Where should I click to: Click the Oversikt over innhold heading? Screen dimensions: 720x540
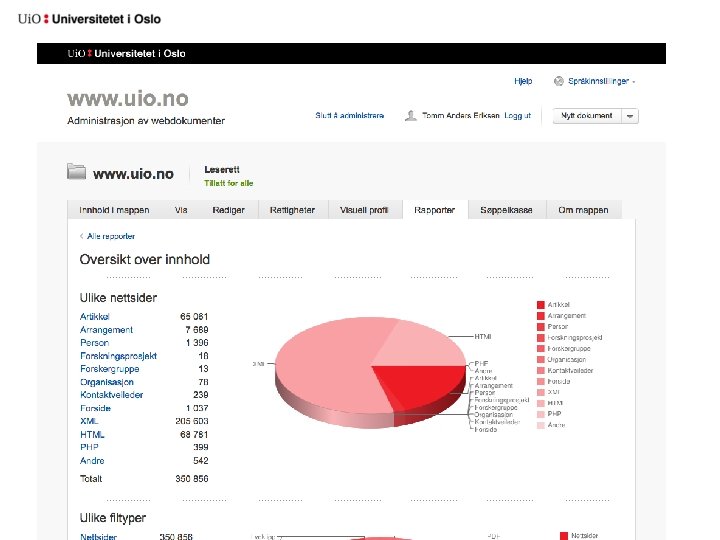coord(145,260)
